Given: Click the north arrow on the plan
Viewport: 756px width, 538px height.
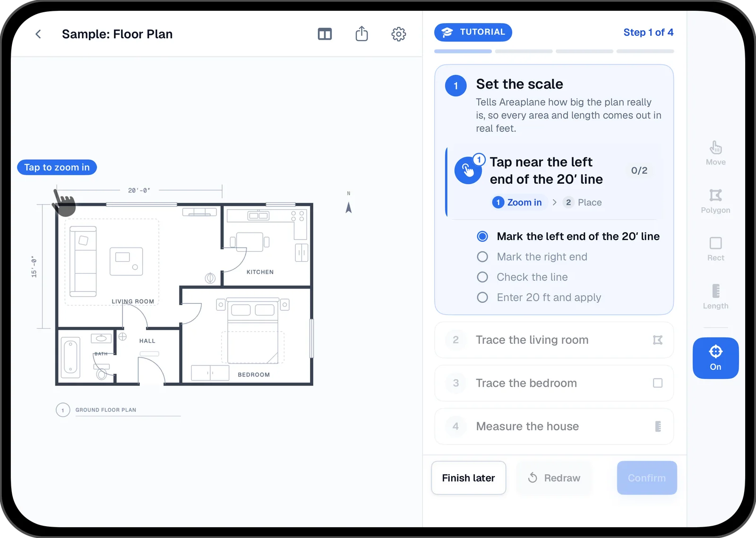Looking at the screenshot, I should (349, 207).
